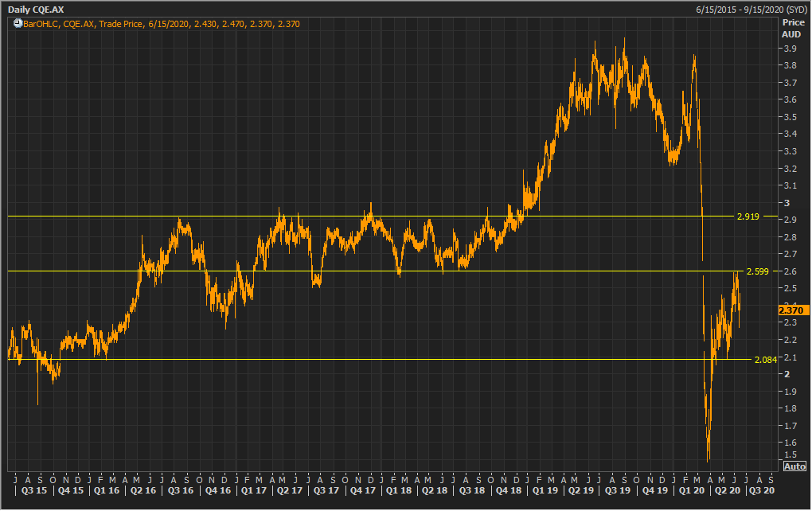812x511 pixels.
Task: Click the 1.5 price axis tick
Action: pos(791,455)
